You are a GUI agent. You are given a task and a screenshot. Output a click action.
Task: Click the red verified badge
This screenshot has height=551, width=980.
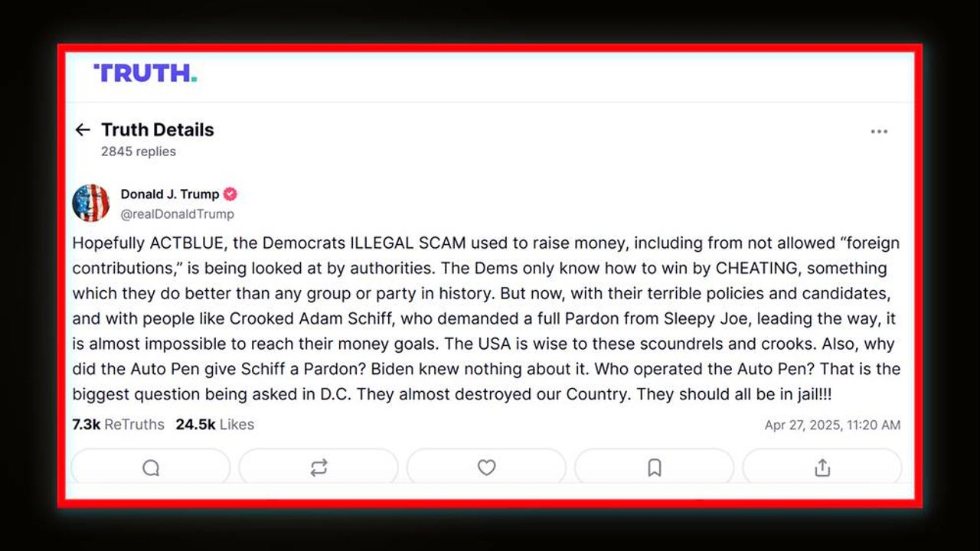[x=230, y=194]
